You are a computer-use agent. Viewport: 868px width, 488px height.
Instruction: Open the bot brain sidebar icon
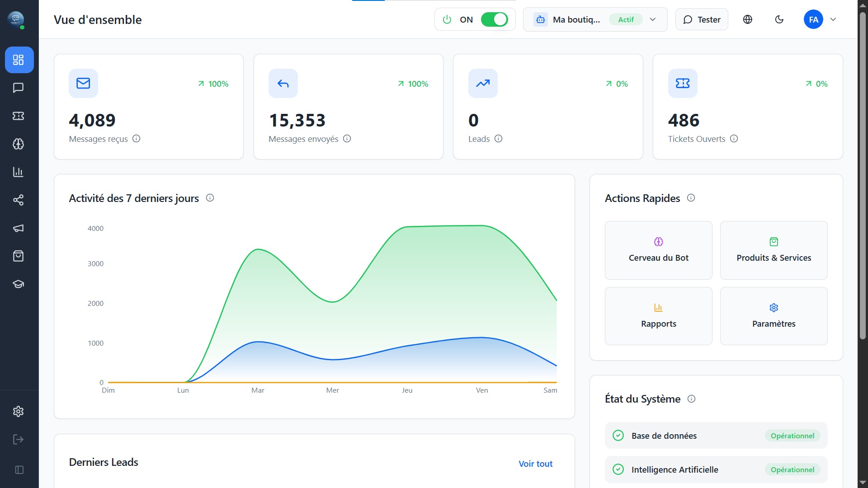(19, 144)
